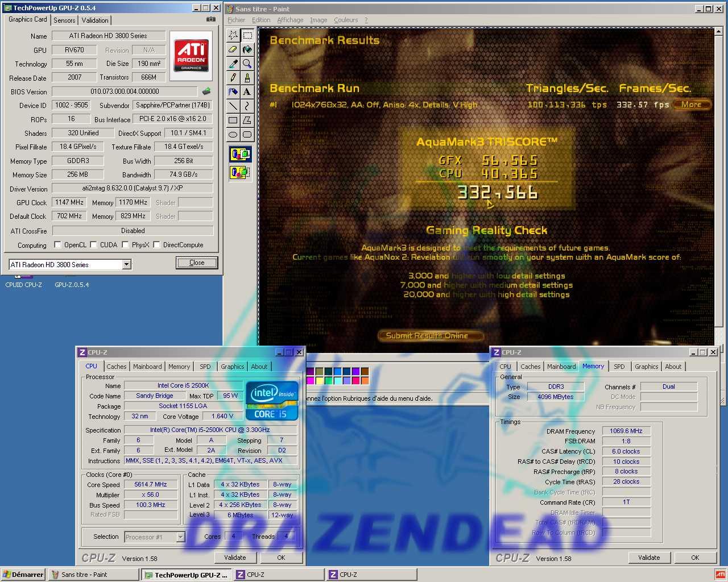The height and width of the screenshot is (582, 728).
Task: Open the Fichier menu in Paint
Action: (x=236, y=20)
